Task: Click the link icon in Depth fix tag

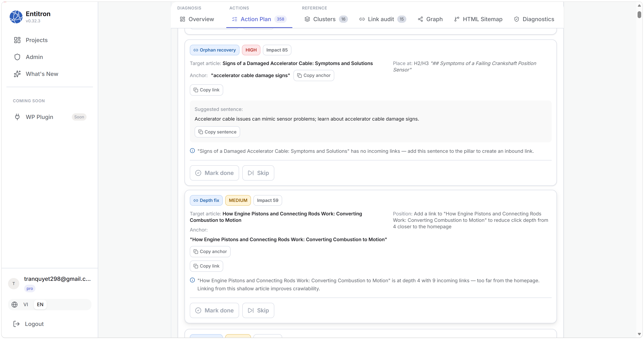Action: [196, 201]
